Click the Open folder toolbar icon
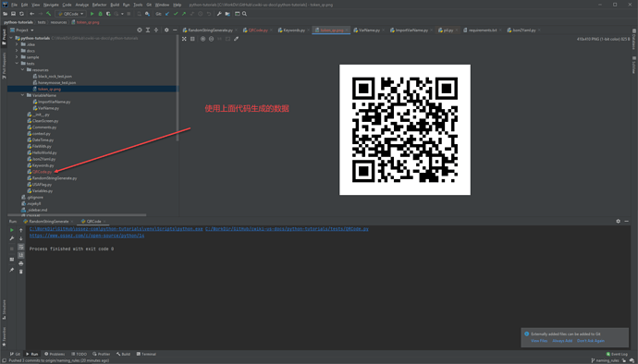The width and height of the screenshot is (638, 364). (6, 14)
